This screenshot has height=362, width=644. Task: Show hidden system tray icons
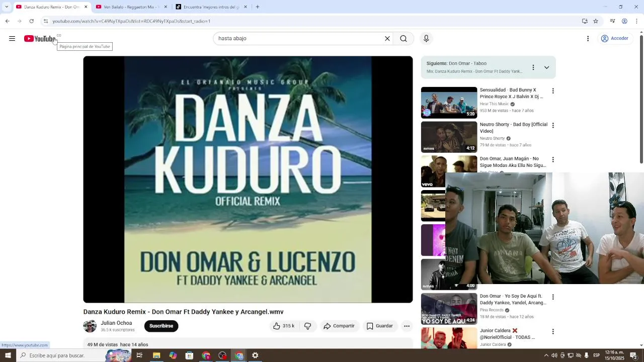pos(546,355)
